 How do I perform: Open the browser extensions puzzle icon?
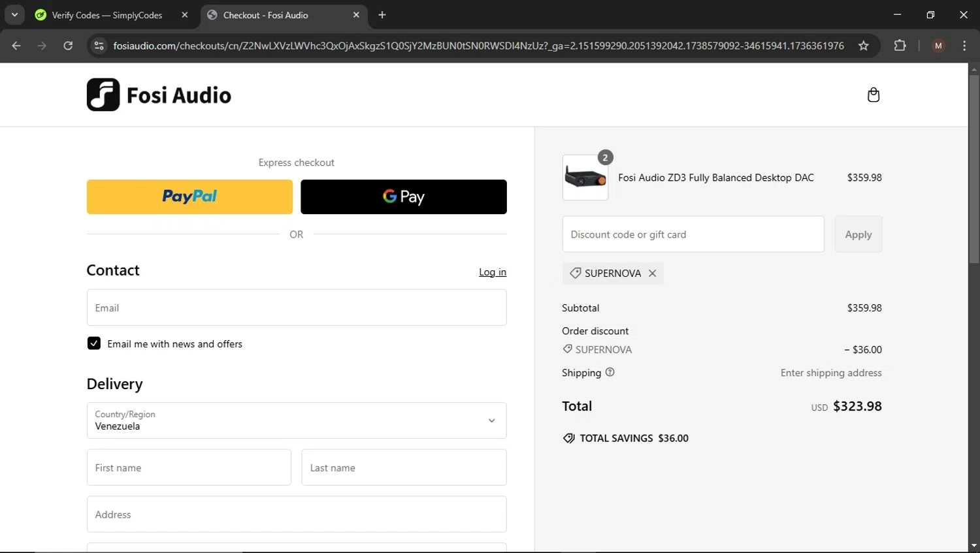tap(900, 46)
